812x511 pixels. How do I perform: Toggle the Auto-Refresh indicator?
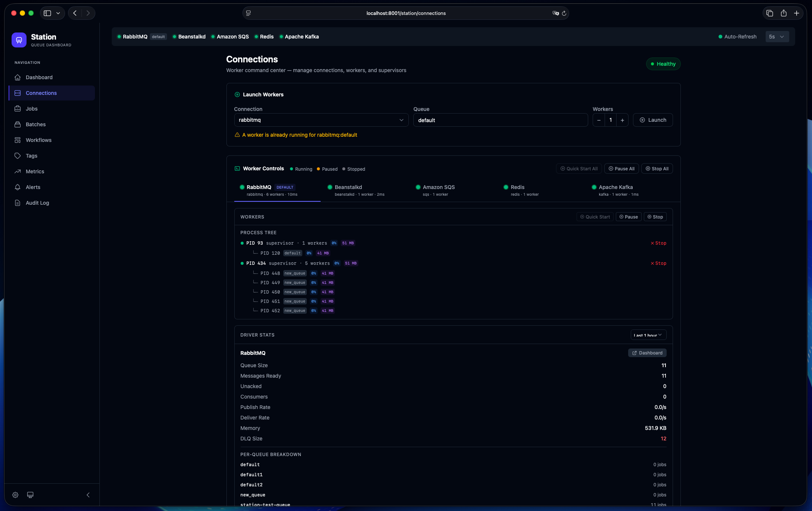pyautogui.click(x=737, y=37)
